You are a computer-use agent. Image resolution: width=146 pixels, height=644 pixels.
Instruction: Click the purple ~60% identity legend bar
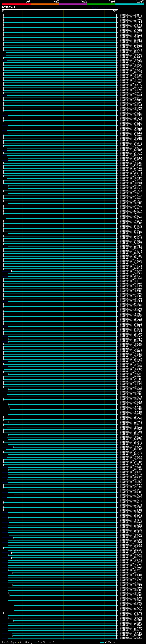tap(73, 4)
